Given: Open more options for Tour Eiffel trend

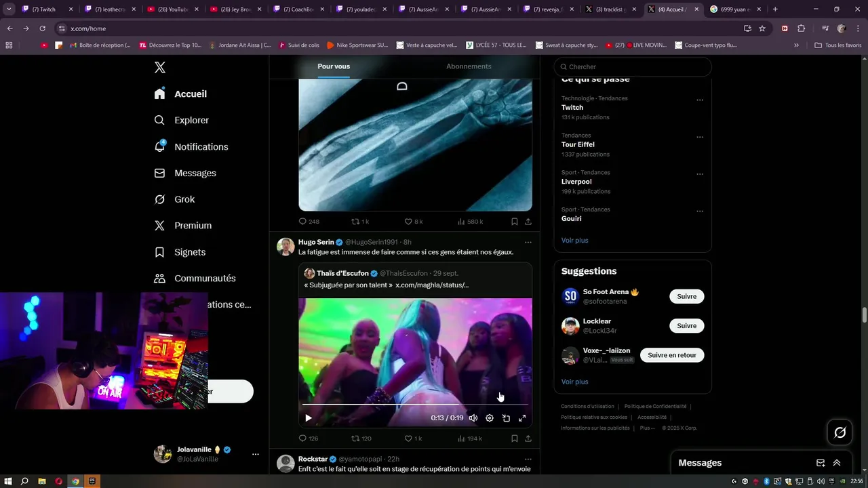Looking at the screenshot, I should (700, 137).
